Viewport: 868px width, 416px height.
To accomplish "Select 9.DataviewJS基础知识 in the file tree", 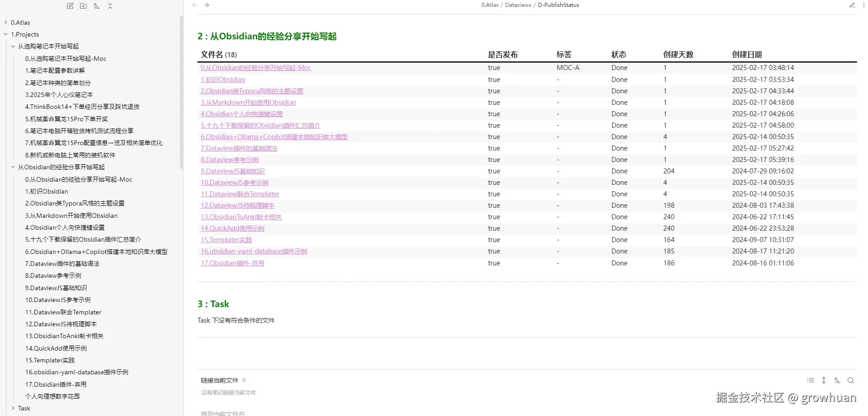I will point(56,287).
